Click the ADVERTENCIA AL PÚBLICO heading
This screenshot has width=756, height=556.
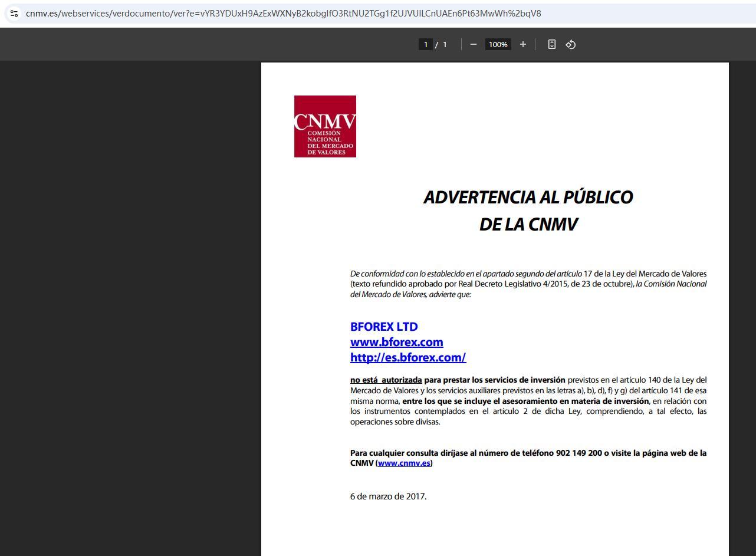click(x=528, y=197)
